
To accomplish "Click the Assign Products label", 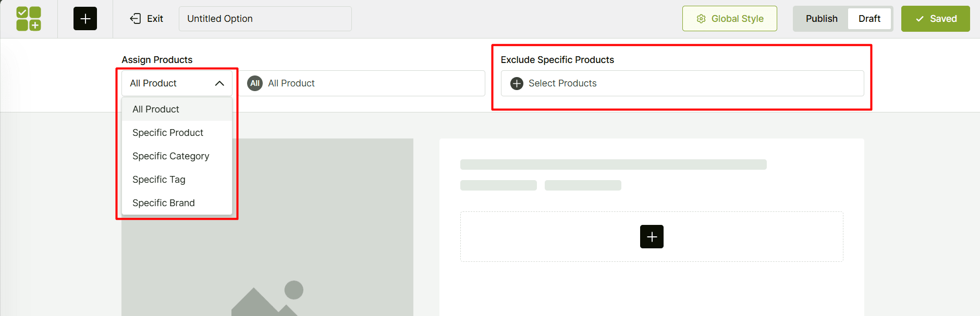I will point(157,60).
